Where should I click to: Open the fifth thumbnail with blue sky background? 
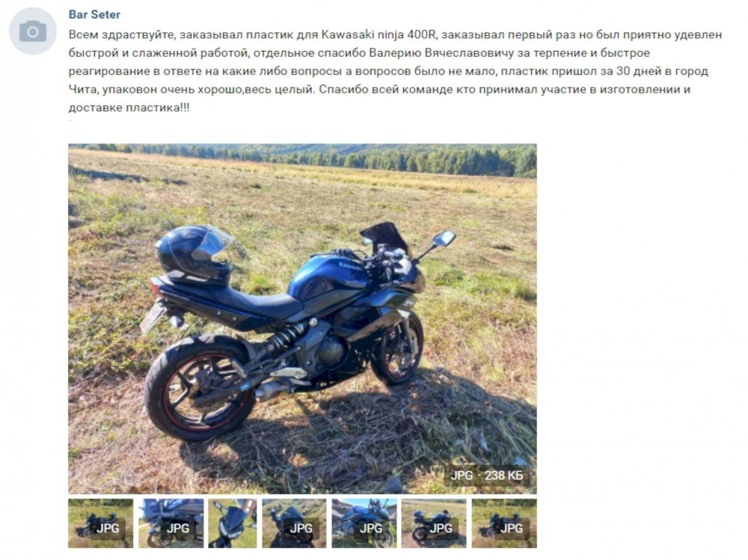(364, 523)
